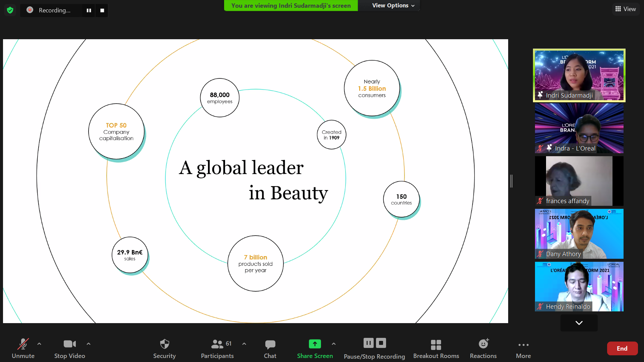Click muted mic icon on Dany Athory

(540, 254)
